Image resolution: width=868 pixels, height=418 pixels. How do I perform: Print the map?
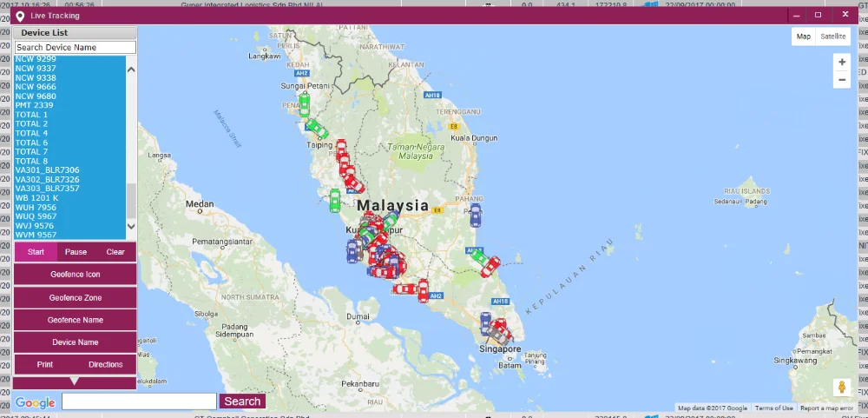point(45,364)
